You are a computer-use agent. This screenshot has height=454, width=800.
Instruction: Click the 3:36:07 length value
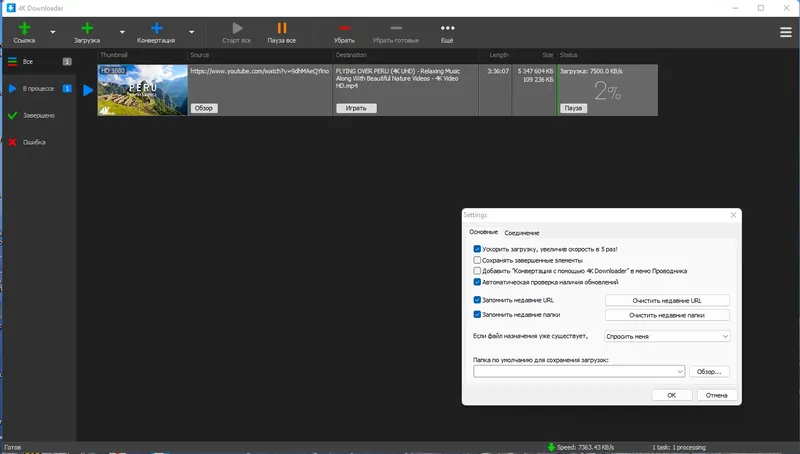pyautogui.click(x=498, y=71)
